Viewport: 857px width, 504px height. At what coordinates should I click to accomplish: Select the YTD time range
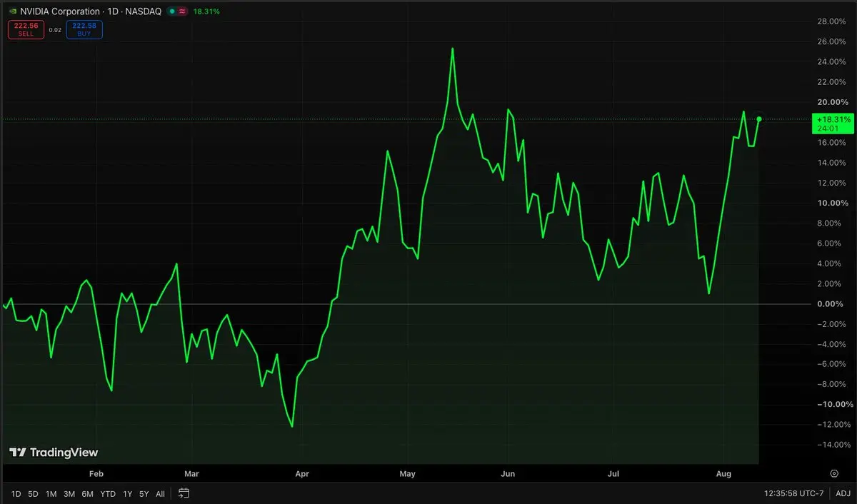tap(108, 493)
